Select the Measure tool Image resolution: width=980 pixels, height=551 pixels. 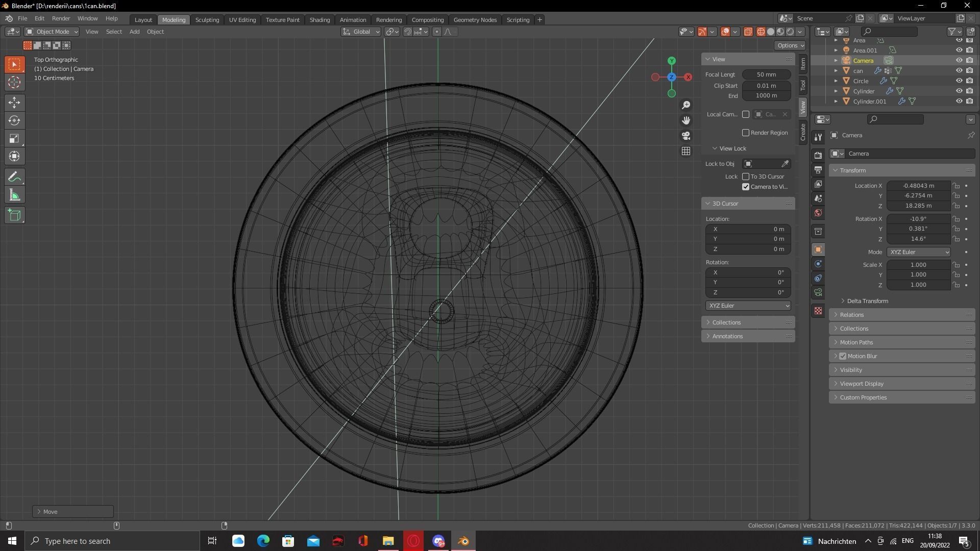click(14, 194)
